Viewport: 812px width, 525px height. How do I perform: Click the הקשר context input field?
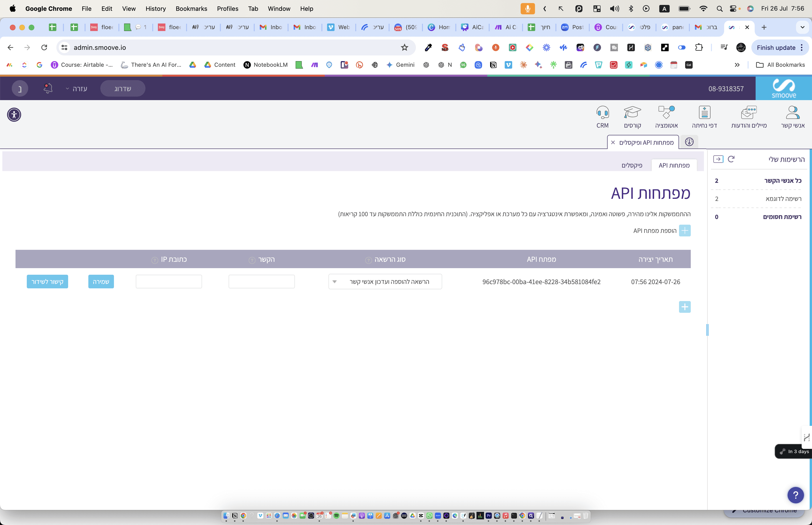(x=262, y=282)
